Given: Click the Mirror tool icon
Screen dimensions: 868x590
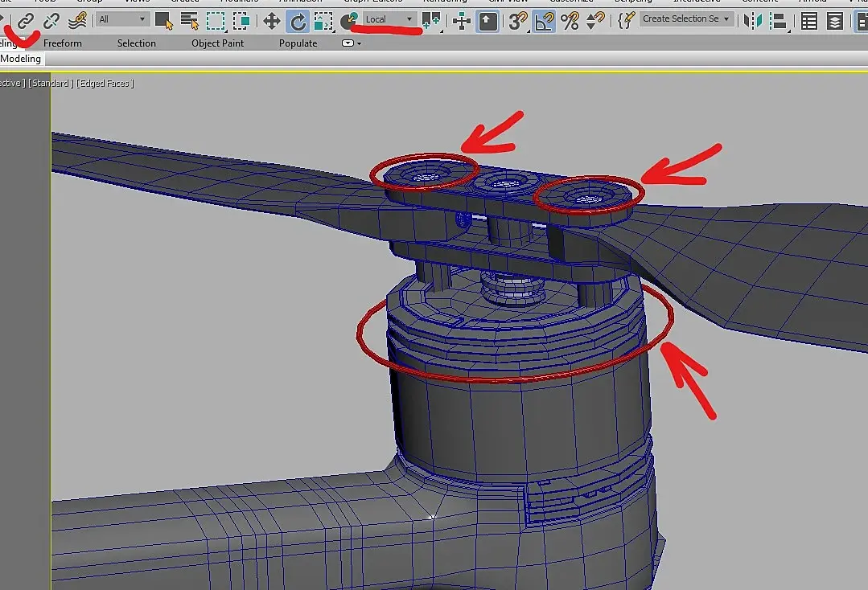Looking at the screenshot, I should 752,21.
